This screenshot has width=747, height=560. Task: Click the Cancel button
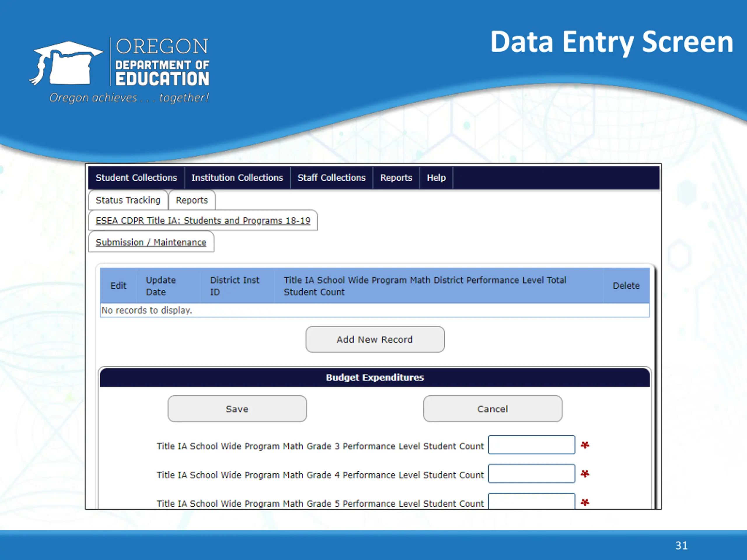point(493,409)
